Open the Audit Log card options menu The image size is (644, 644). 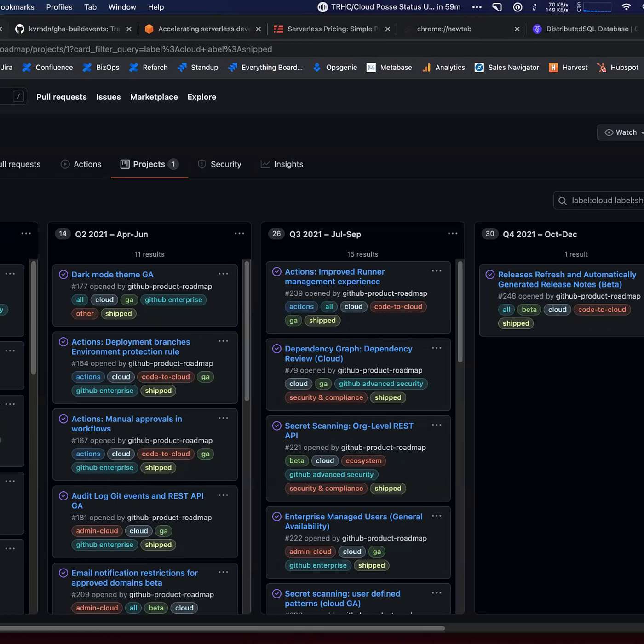[x=224, y=495]
